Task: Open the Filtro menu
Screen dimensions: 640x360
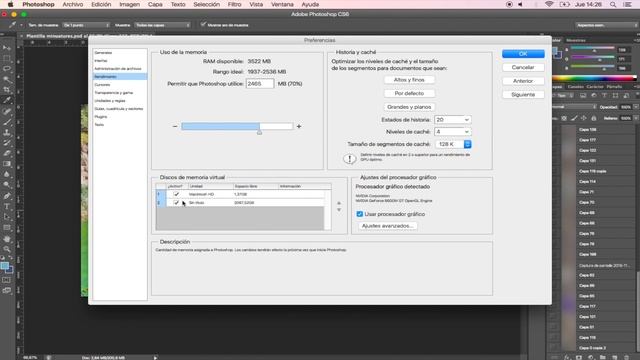Action: [234, 4]
